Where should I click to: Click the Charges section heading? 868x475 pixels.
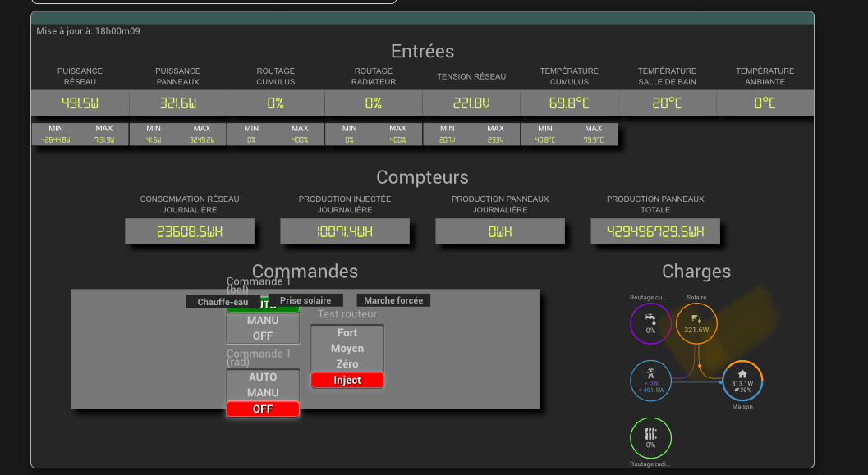point(696,272)
